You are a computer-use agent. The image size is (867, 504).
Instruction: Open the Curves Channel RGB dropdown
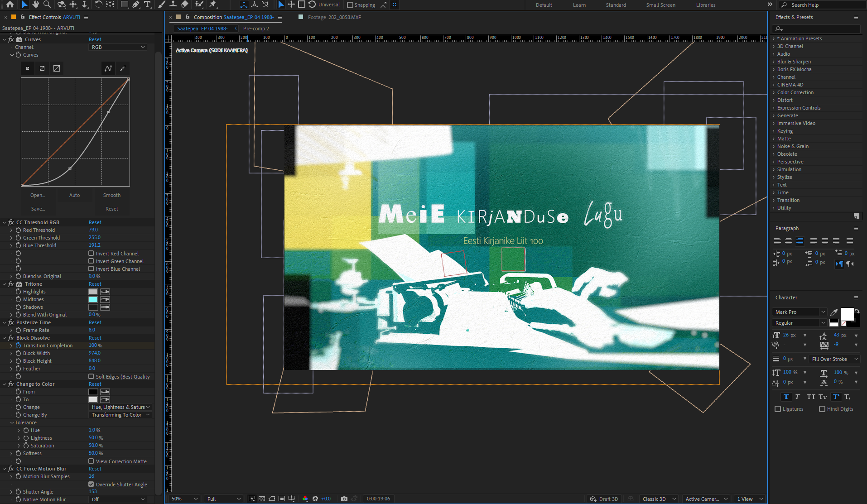tap(118, 47)
